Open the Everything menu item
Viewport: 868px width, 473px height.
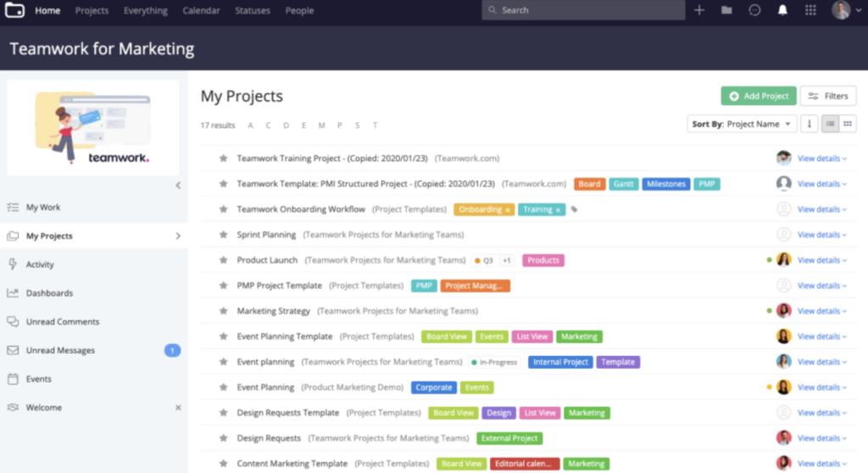(146, 10)
